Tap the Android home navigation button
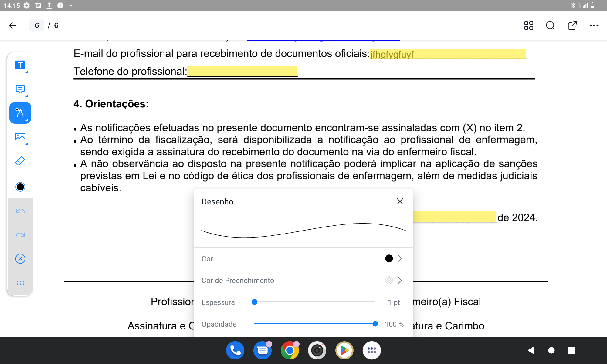Image resolution: width=607 pixels, height=364 pixels. 551,350
